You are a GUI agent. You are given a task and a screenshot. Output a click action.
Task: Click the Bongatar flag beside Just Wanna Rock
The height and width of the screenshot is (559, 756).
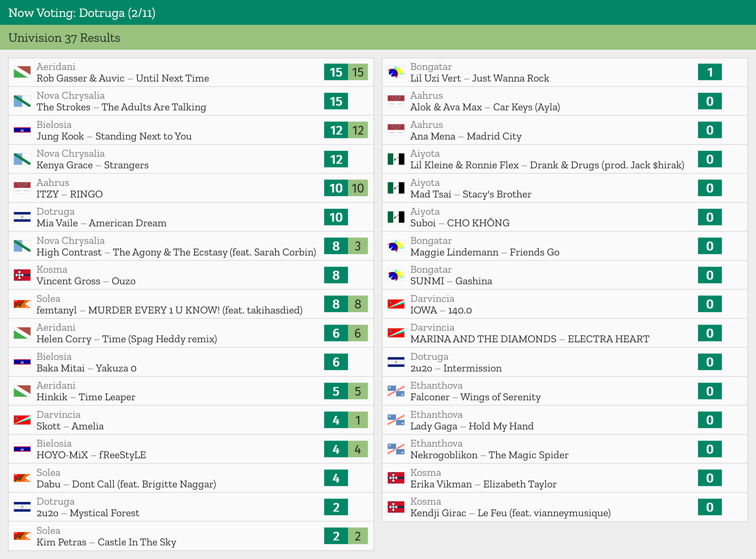pos(396,72)
